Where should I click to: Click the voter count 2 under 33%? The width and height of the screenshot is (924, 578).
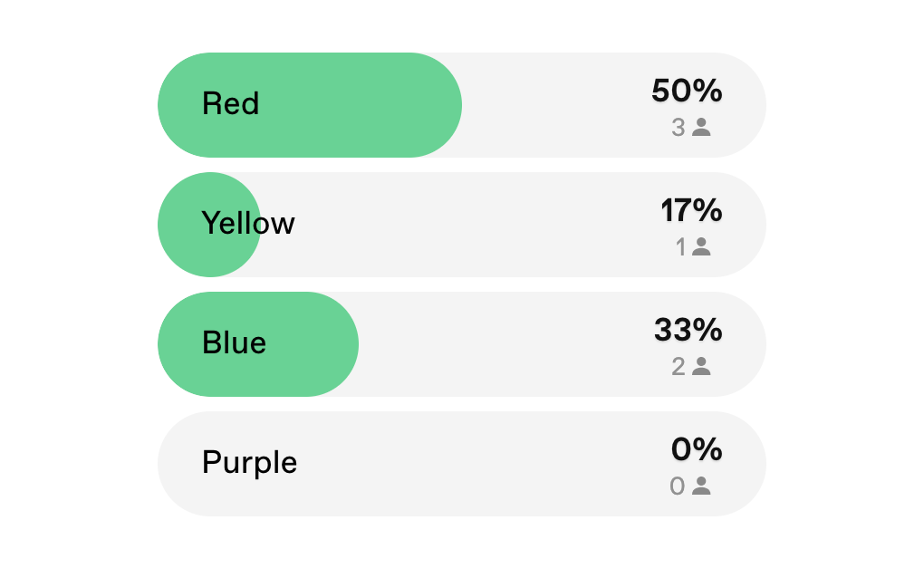679,367
